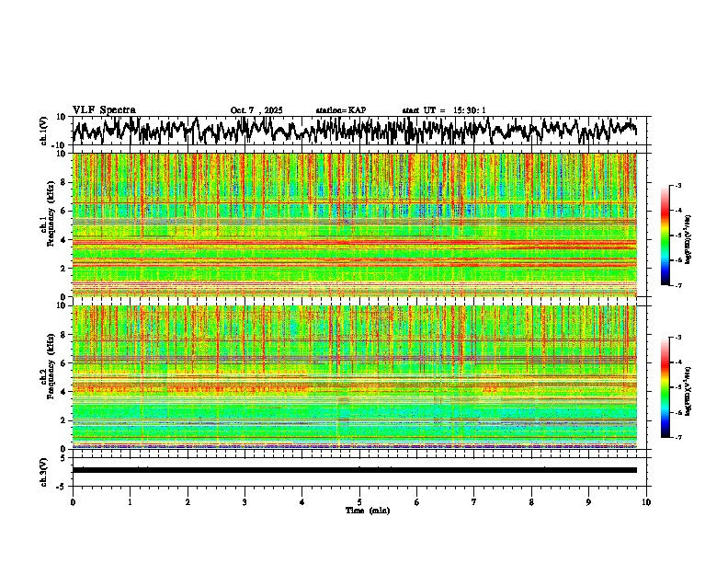Click the ch.3(V) axis label
The width and height of the screenshot is (728, 563).
pos(44,472)
